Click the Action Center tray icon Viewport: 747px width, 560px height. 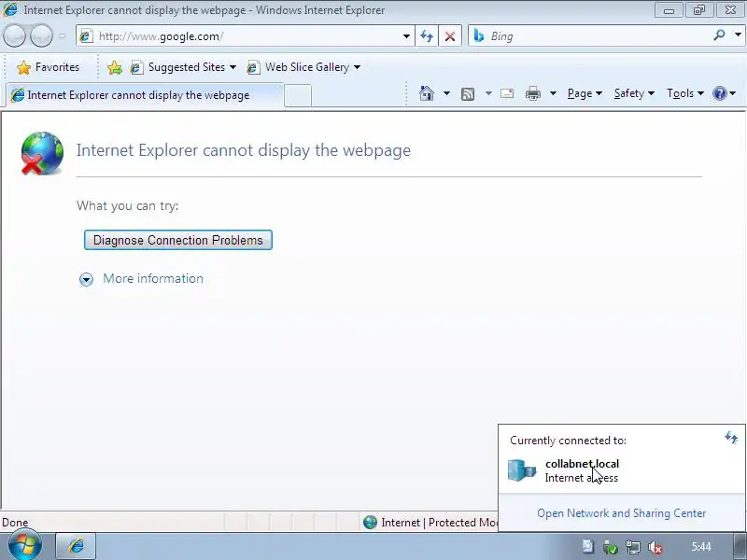tap(588, 547)
